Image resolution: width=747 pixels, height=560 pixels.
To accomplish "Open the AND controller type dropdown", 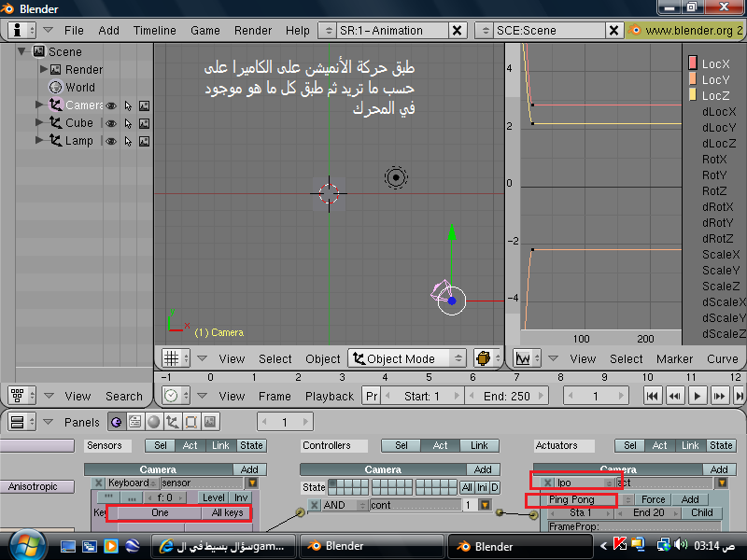I will click(x=345, y=505).
